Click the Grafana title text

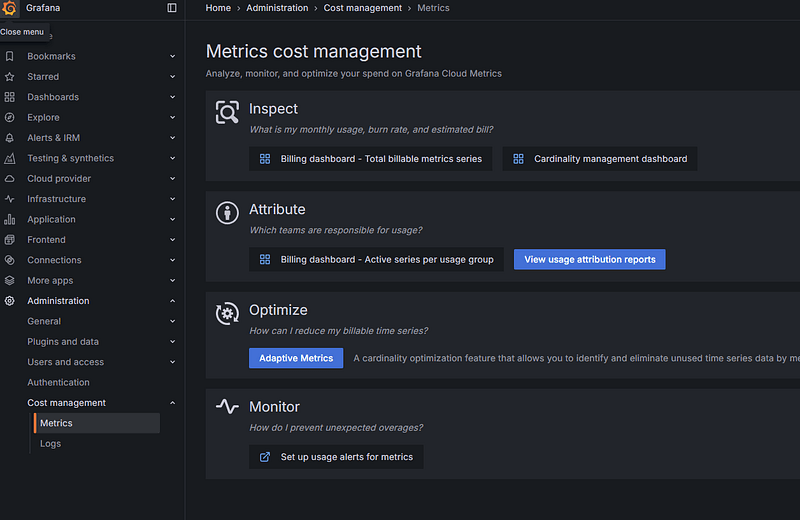click(43, 8)
